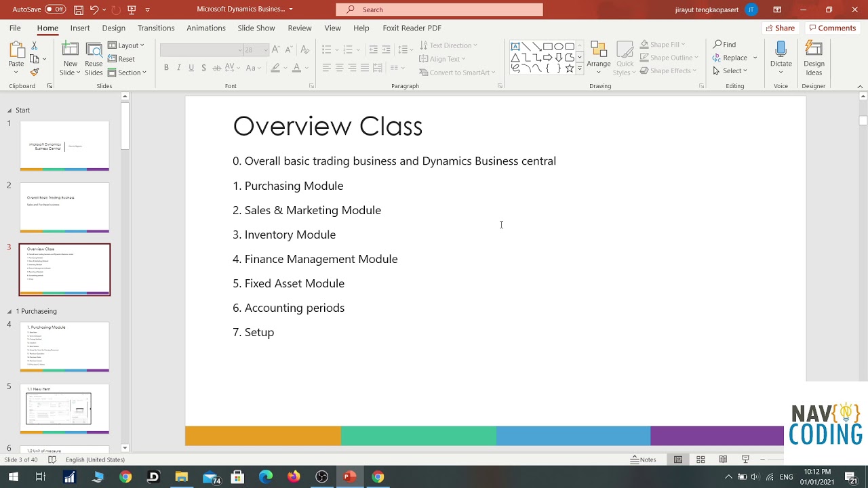Click in the title bar Search box

pos(439,9)
